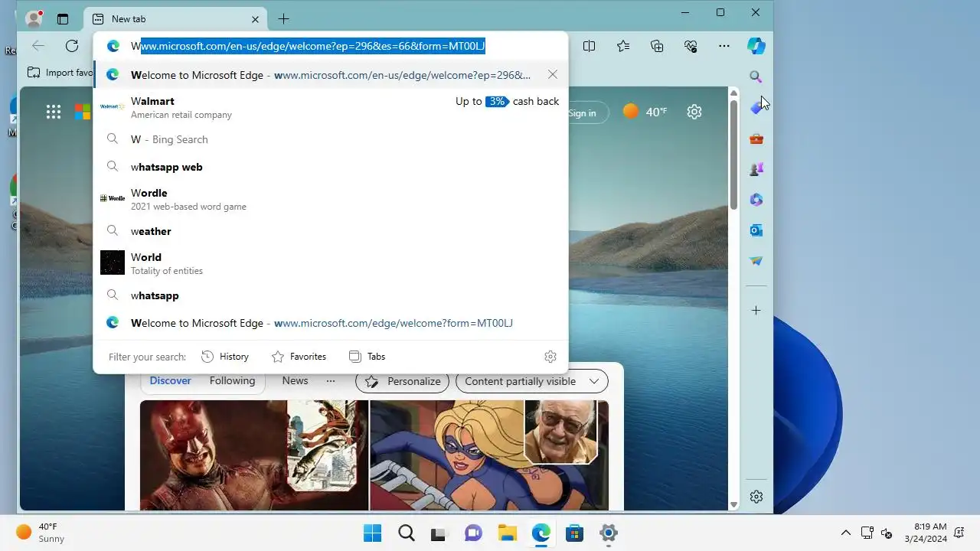Open the sidebar Tools briefcase icon
Image resolution: width=980 pixels, height=551 pixels.
(756, 139)
